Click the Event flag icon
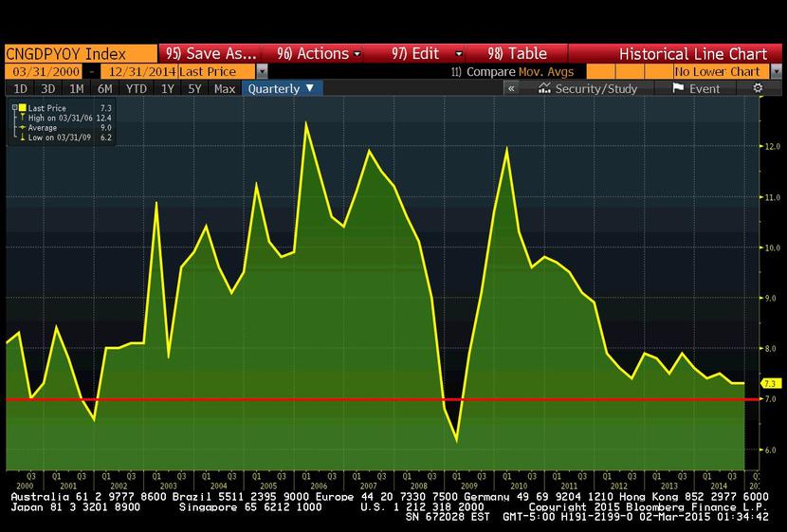Screen dimensions: 787x532 (x=678, y=88)
